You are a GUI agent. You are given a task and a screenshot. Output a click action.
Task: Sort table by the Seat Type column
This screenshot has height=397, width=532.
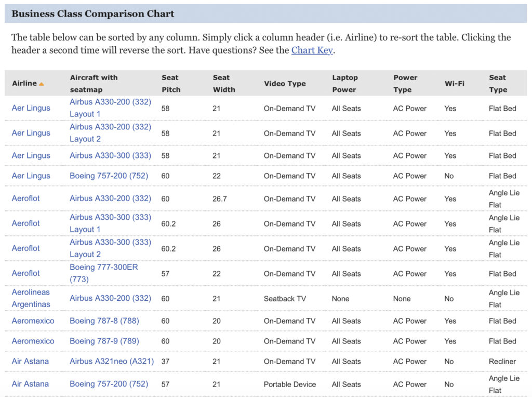pos(497,83)
